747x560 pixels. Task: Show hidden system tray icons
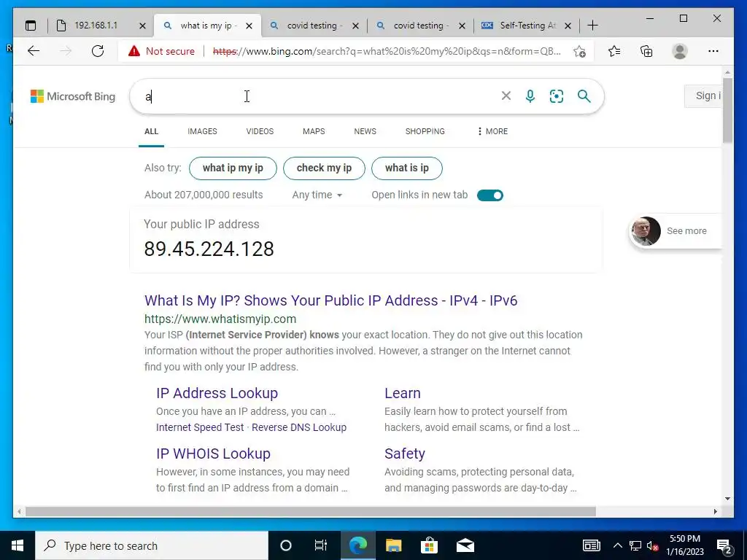coord(617,545)
